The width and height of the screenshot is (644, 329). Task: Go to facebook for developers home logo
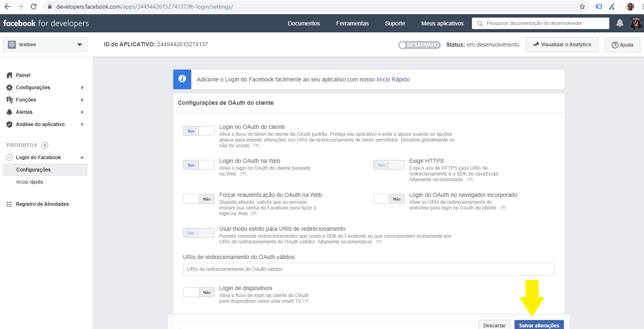click(x=46, y=23)
